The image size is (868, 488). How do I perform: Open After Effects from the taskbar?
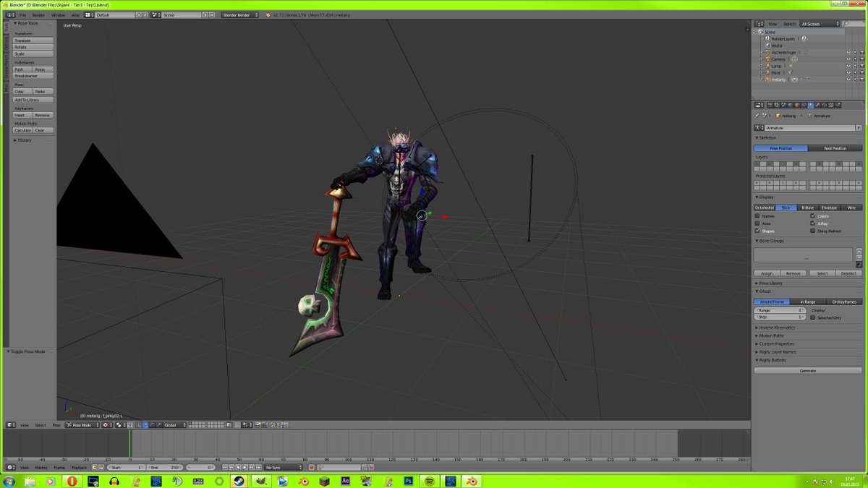tap(345, 481)
